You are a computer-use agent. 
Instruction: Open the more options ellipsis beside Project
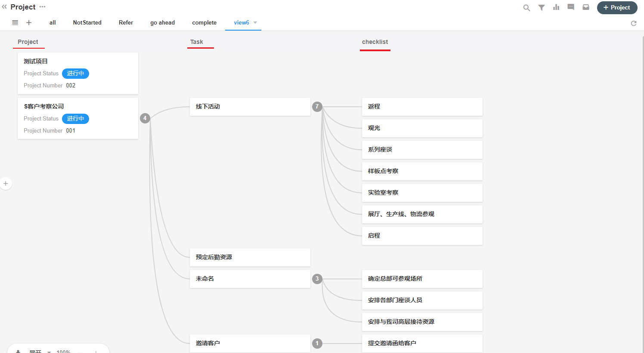pos(42,7)
